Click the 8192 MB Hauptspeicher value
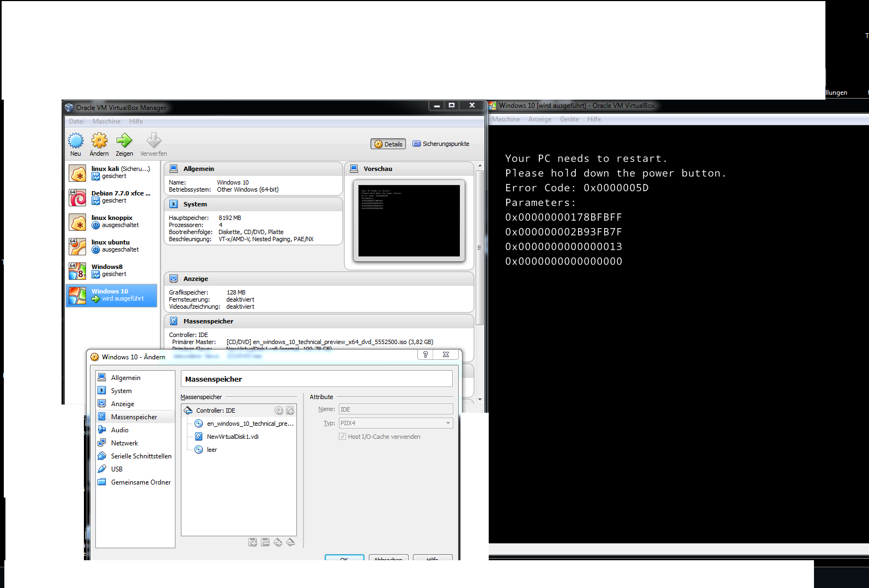869x588 pixels. click(x=230, y=218)
